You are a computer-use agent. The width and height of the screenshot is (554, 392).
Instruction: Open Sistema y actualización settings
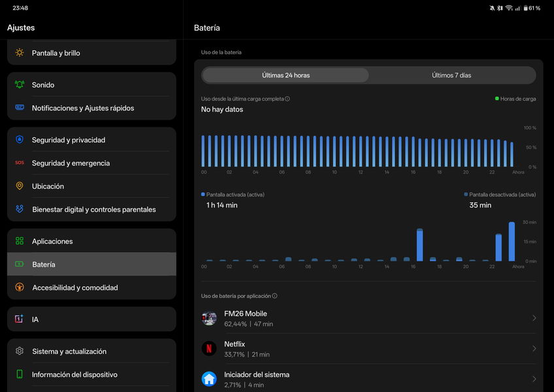(x=69, y=351)
